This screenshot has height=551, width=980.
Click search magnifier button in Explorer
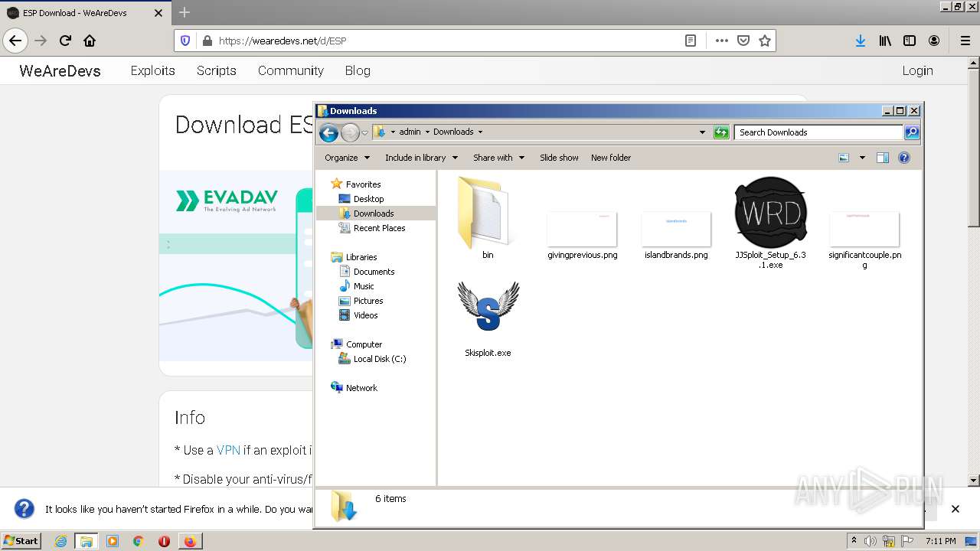pos(911,132)
